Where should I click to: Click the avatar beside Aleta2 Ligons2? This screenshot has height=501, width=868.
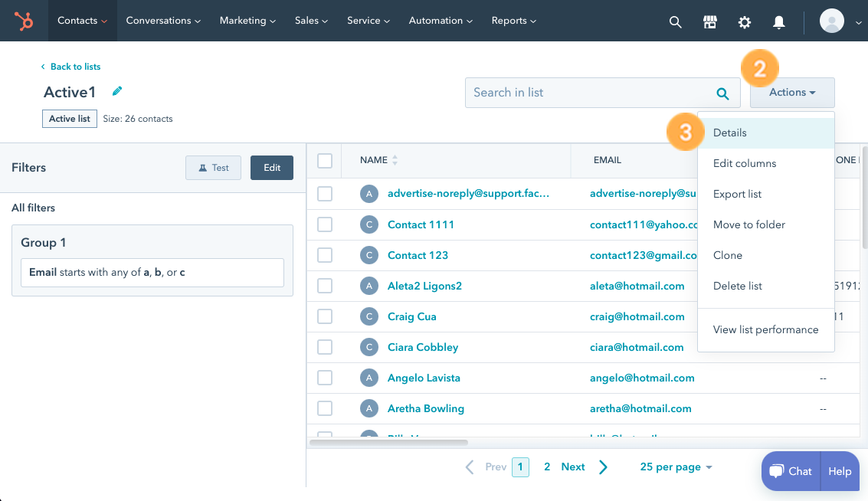pos(369,287)
